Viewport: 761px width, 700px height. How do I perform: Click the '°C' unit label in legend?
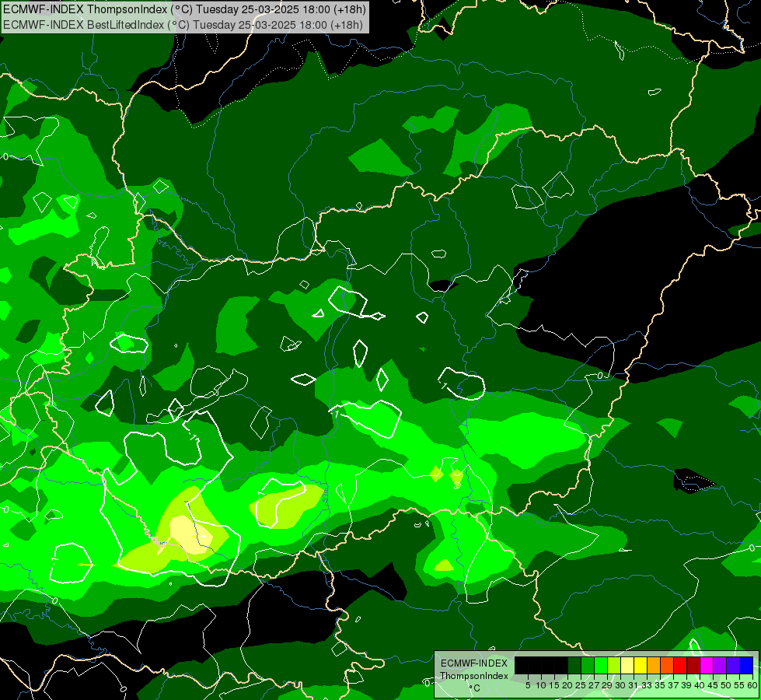point(475,688)
